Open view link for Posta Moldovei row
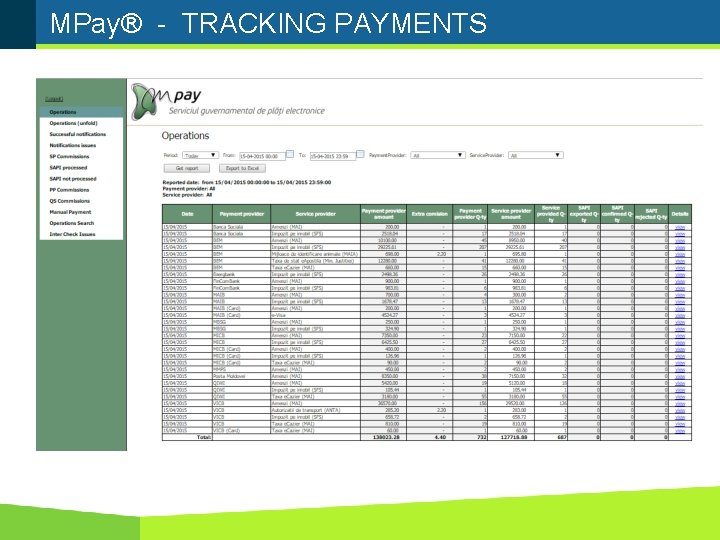This screenshot has width=720, height=540. [680, 377]
